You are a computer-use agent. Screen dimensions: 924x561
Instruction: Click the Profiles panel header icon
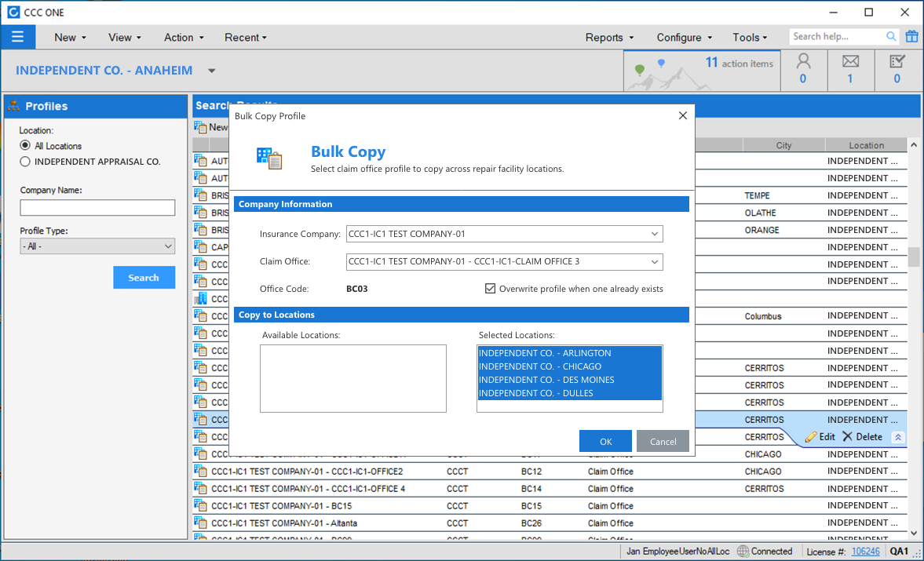(13, 106)
